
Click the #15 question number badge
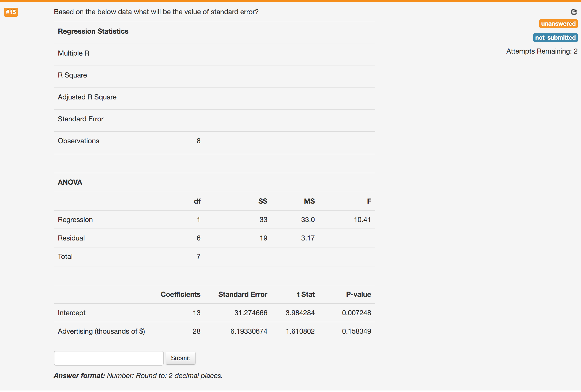[11, 12]
